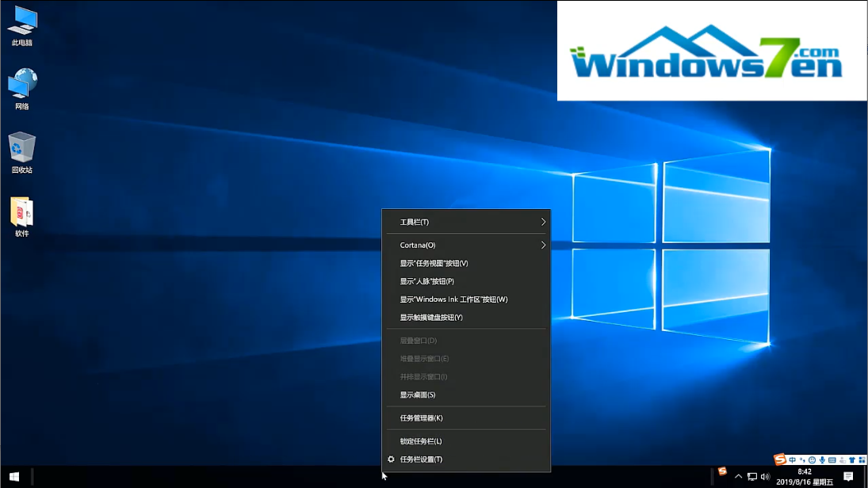868x488 pixels.
Task: Click the gear icon beside 任务栏设置
Action: tap(391, 459)
